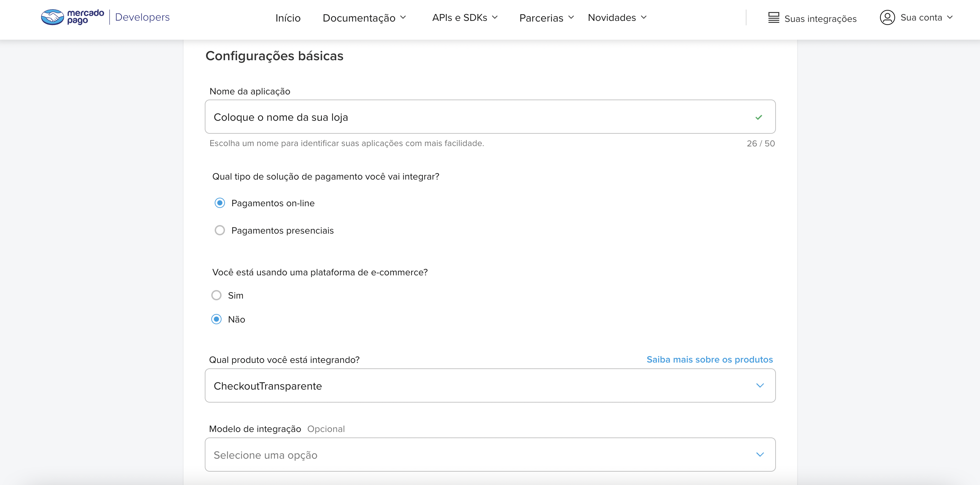Click chevron arrow in Modelo de integração field

760,455
